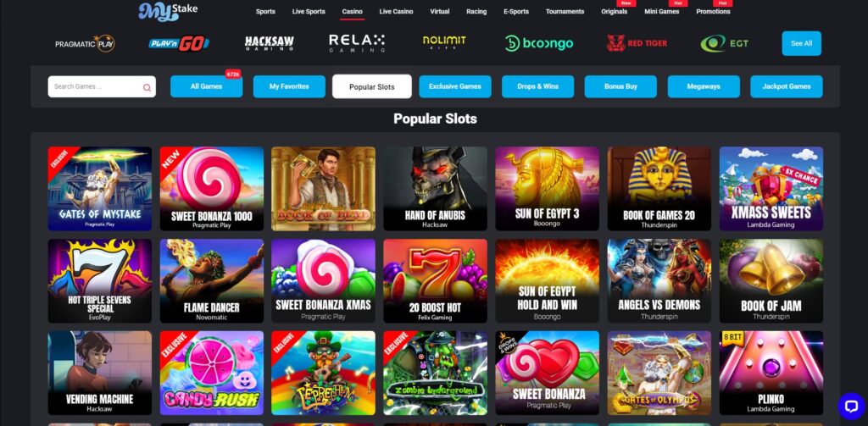The image size is (868, 426).
Task: Select the EGT provider logo
Action: pos(724,43)
